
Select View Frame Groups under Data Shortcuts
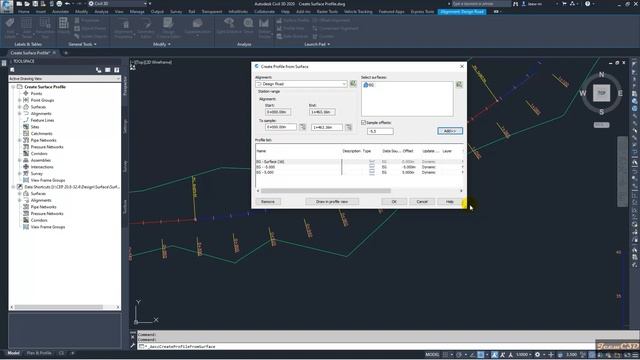pos(48,227)
